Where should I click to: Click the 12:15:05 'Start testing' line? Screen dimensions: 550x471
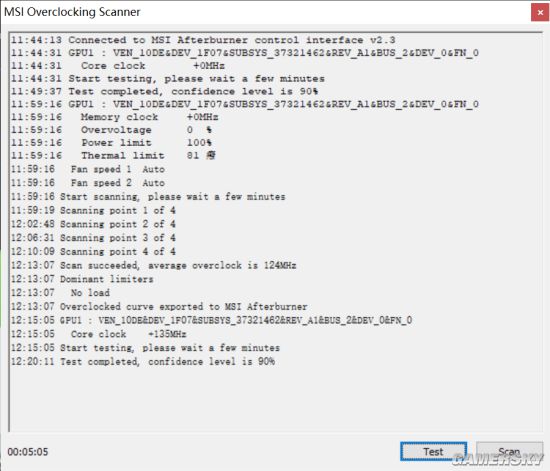[x=145, y=348]
